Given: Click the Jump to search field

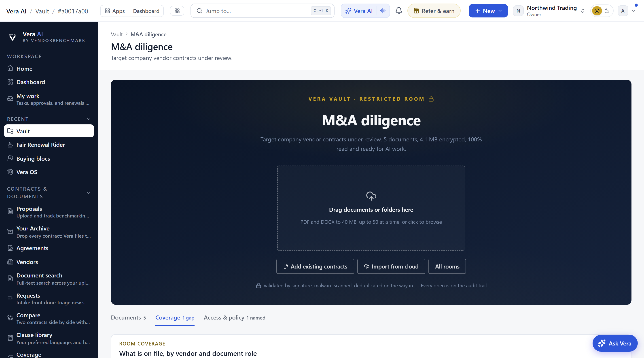Looking at the screenshot, I should (262, 11).
